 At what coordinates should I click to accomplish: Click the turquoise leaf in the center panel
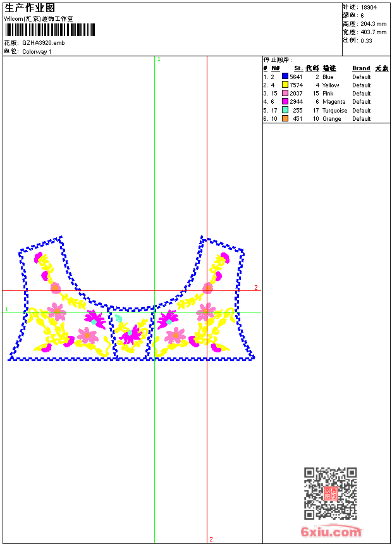click(x=118, y=318)
